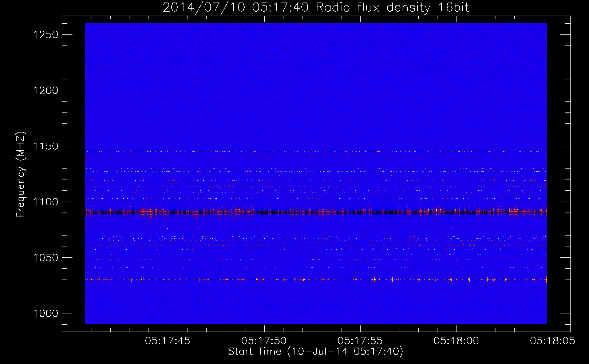Click the time tick label 05:17:55
The width and height of the screenshot is (589, 364).
[x=360, y=341]
